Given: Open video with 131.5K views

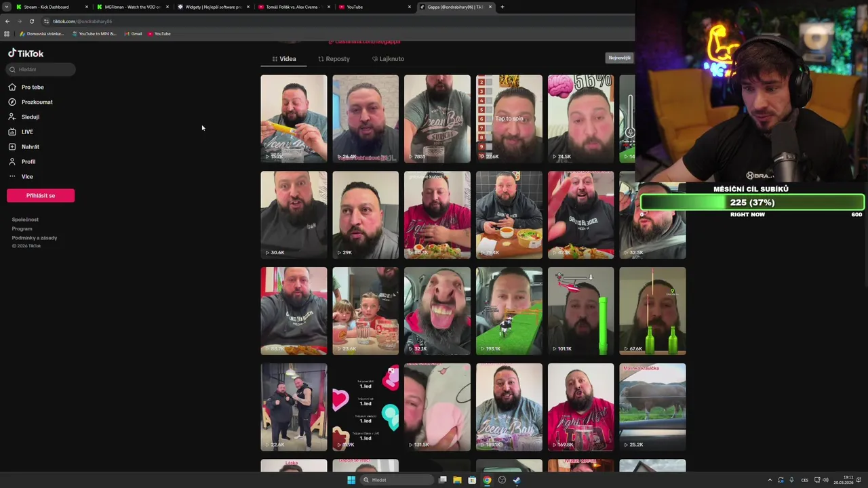Looking at the screenshot, I should coord(437,407).
